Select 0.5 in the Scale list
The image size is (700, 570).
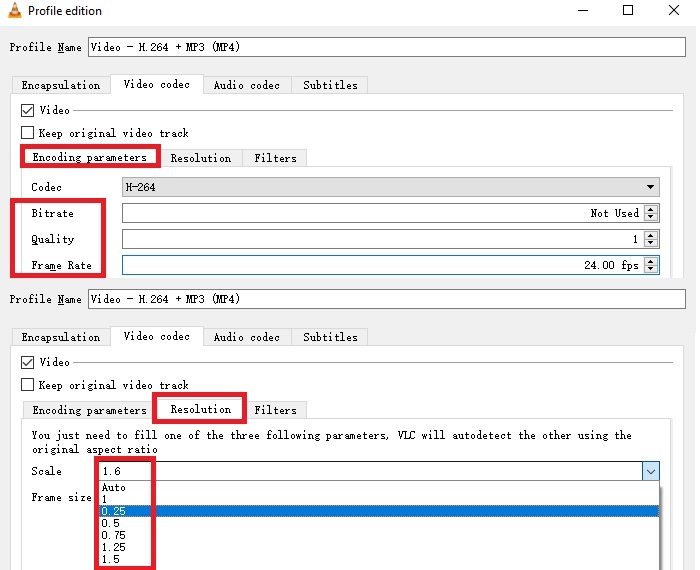click(x=379, y=523)
